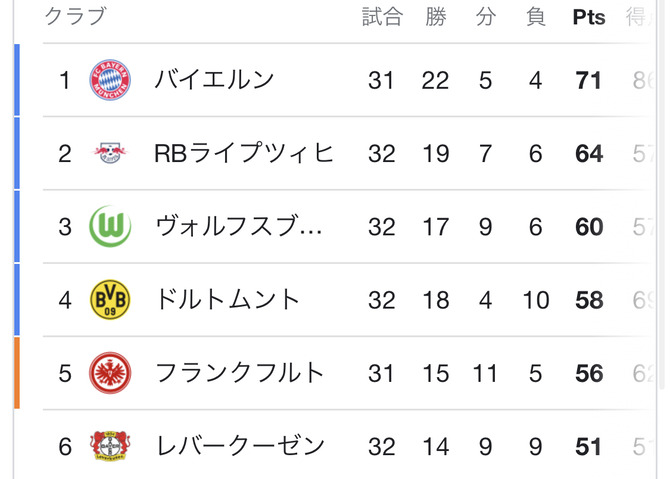Select the ドルトムント team name
The height and width of the screenshot is (479, 670).
[x=228, y=300]
